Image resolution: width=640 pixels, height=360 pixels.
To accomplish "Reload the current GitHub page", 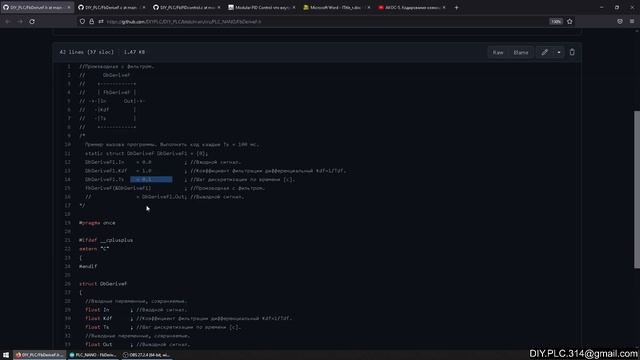I will point(32,21).
